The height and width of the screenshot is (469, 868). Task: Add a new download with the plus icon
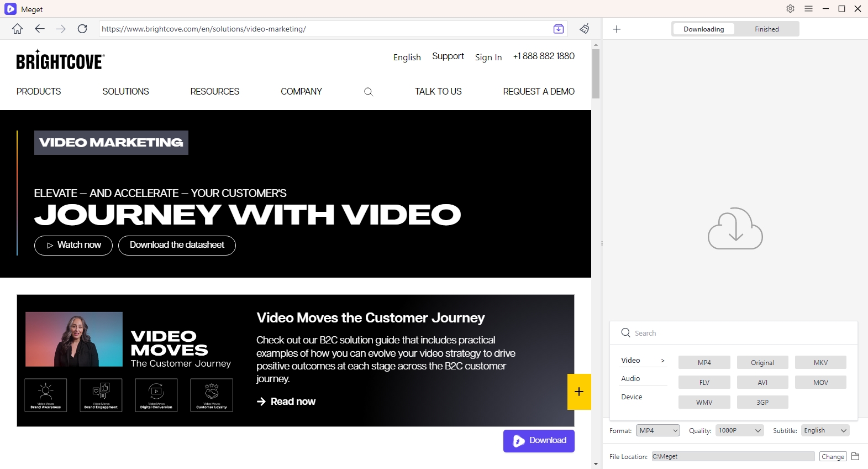point(617,29)
